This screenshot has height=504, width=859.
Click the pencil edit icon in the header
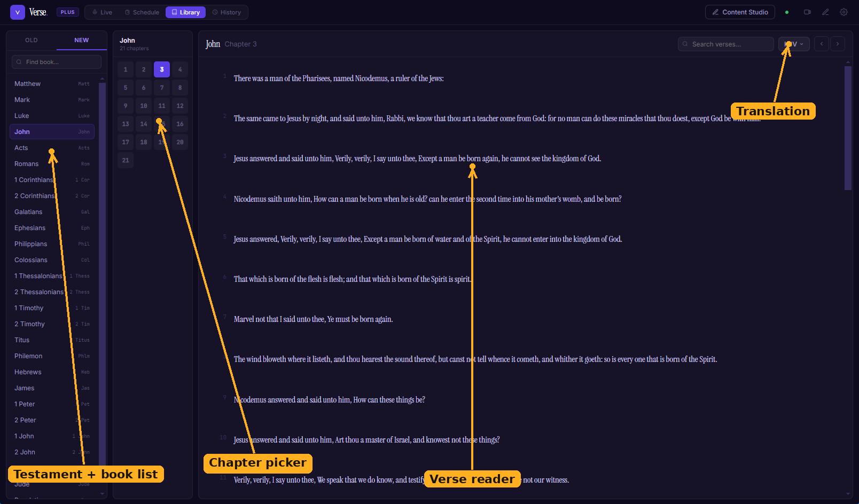tap(825, 12)
